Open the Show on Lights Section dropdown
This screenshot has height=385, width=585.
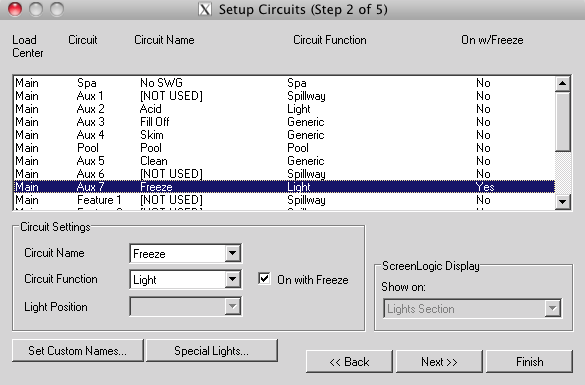(472, 309)
